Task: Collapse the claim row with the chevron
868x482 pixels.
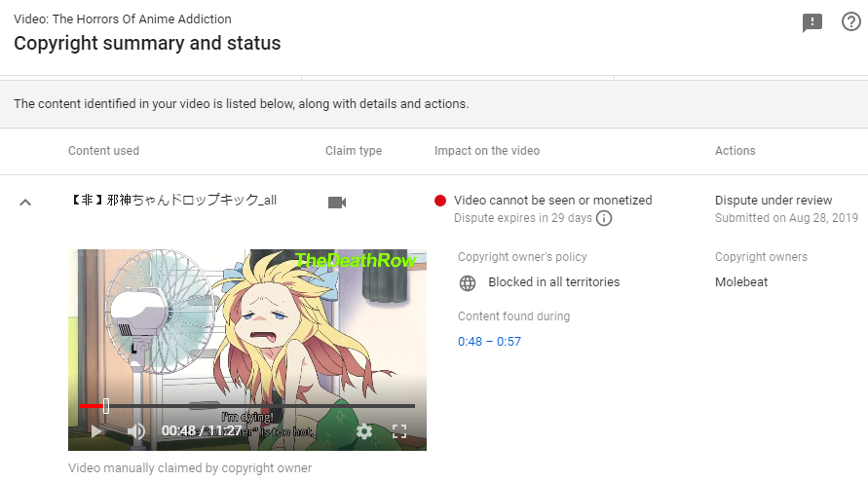Action: (x=25, y=203)
